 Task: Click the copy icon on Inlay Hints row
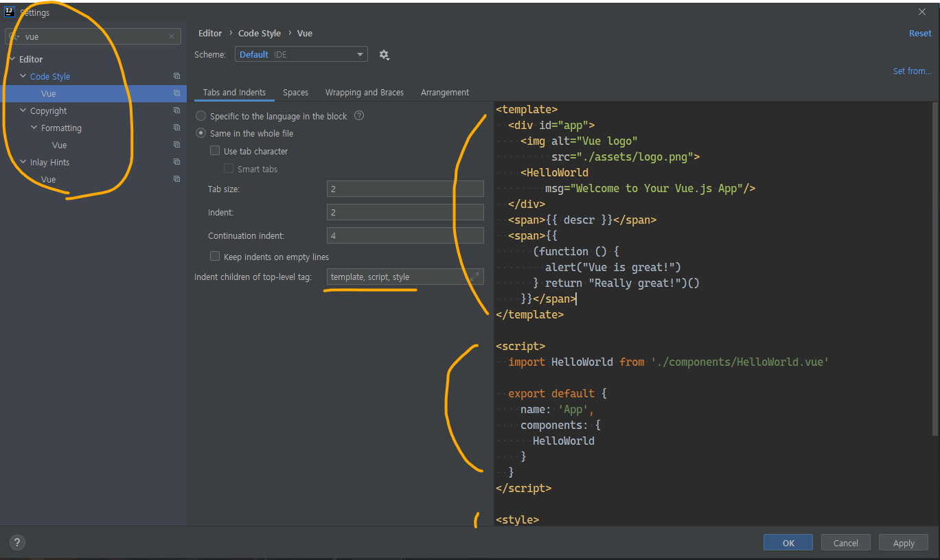(176, 162)
